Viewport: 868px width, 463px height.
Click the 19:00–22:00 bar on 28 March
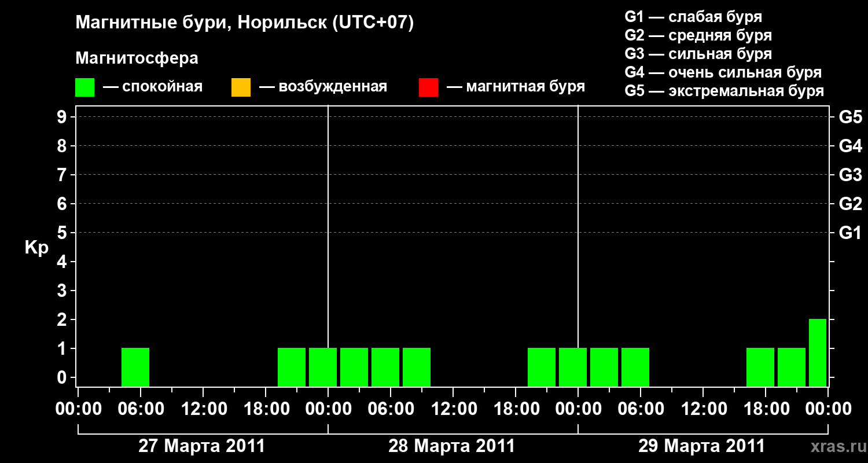click(x=542, y=367)
